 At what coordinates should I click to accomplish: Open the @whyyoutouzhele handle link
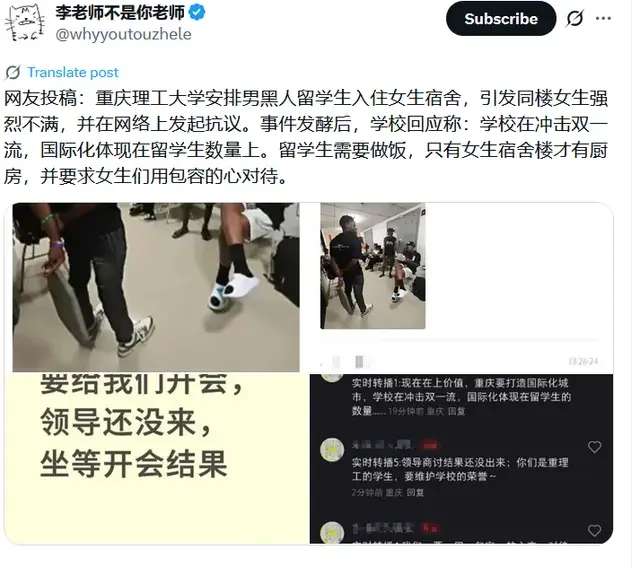pos(123,34)
